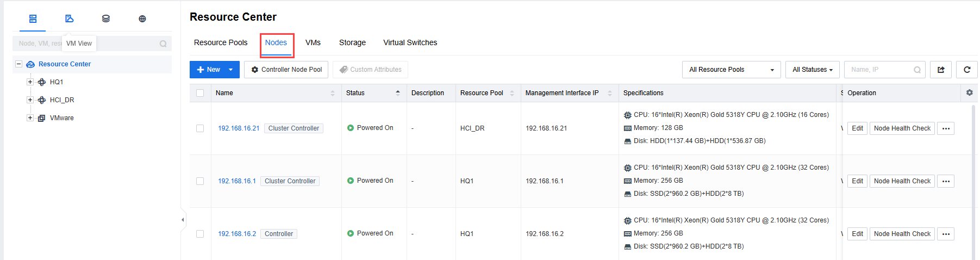Refresh the nodes list
Screen dimensions: 980x260
pyautogui.click(x=967, y=70)
